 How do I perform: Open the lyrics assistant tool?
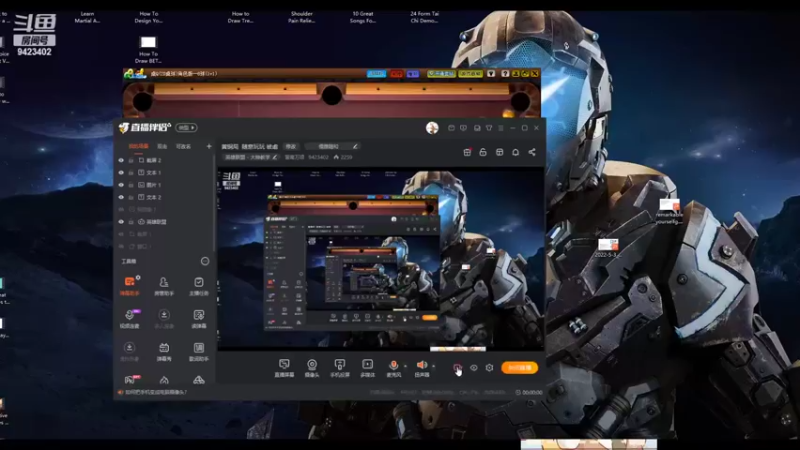click(x=198, y=351)
